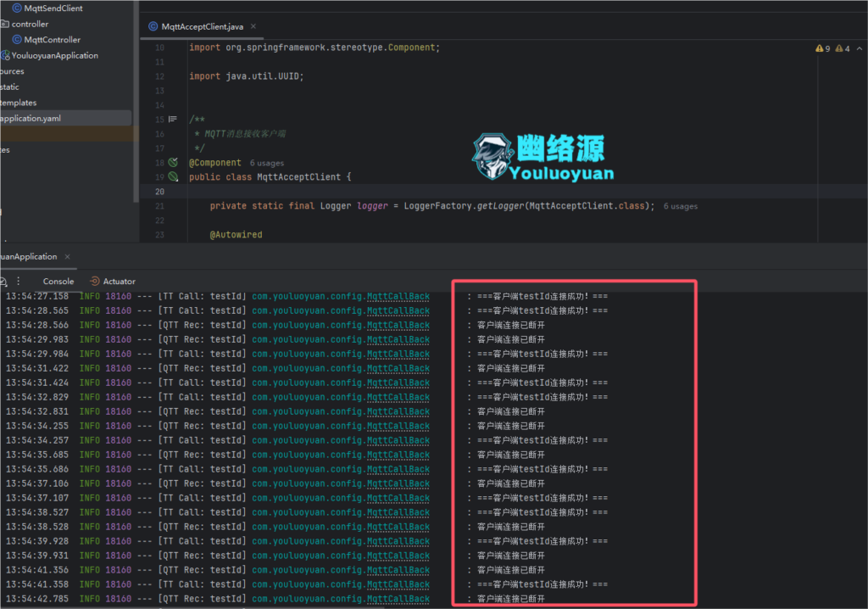Open the 9 warnings inspection indicator

click(x=822, y=48)
